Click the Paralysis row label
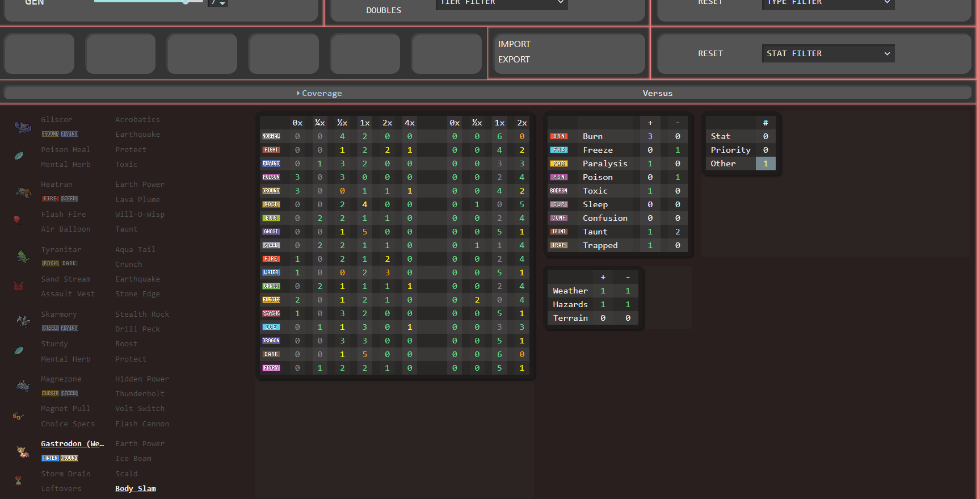This screenshot has width=980, height=499. click(x=605, y=163)
